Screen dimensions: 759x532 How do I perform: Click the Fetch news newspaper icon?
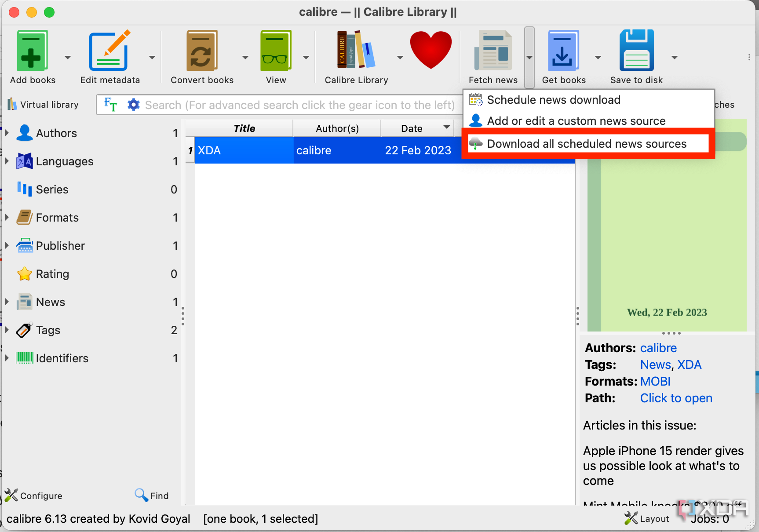click(x=493, y=50)
